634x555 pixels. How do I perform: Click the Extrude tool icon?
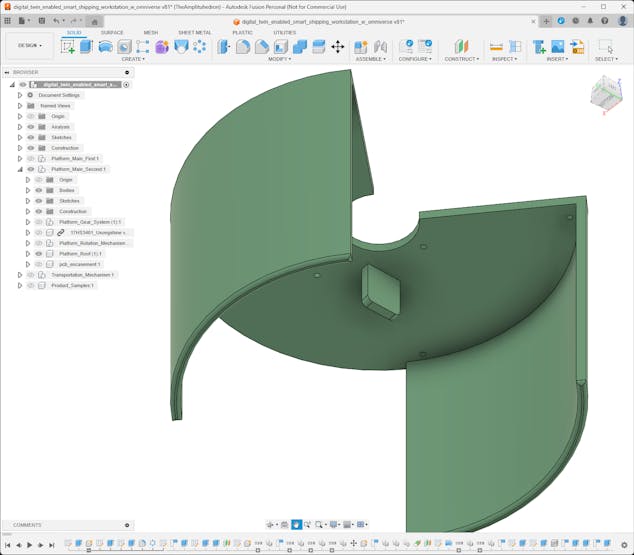86,46
